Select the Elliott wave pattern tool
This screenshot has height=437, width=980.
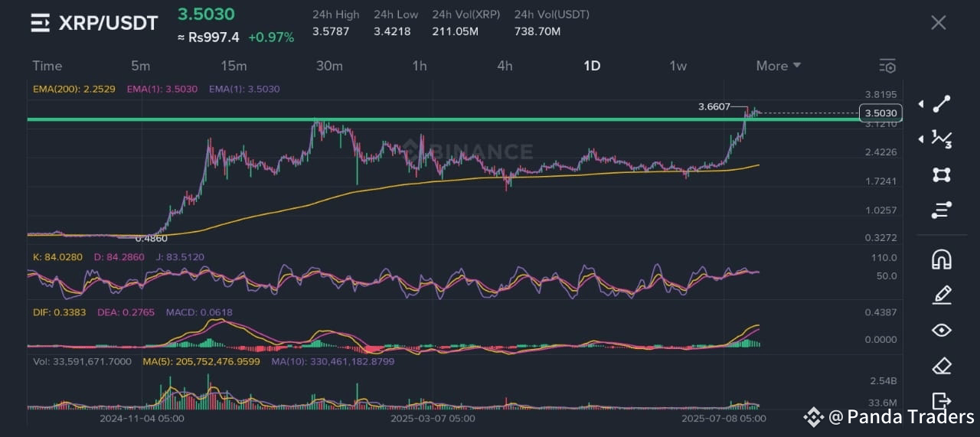click(941, 139)
